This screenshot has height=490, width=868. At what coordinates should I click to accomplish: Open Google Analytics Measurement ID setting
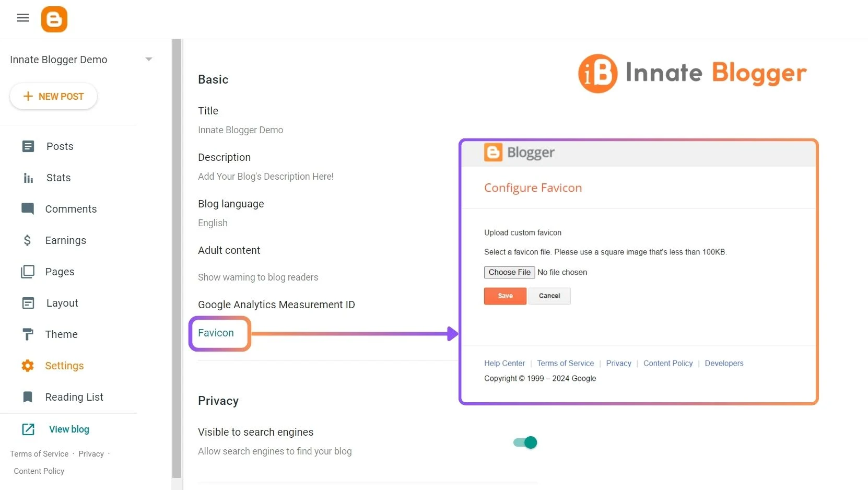point(276,305)
